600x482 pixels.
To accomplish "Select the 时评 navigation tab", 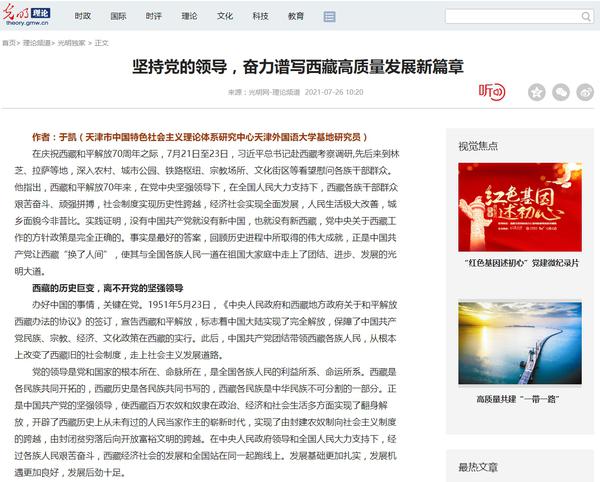I will pos(154,17).
